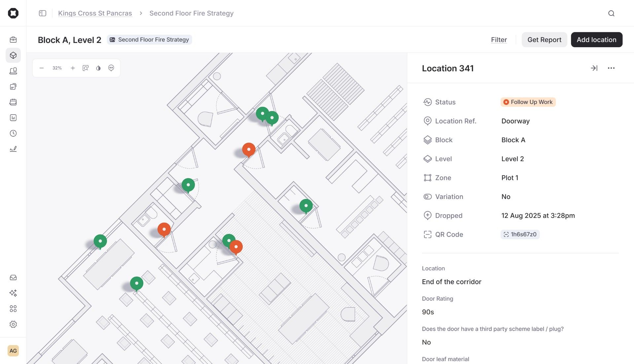Click the 32% zoom level value
Screen dimensions: 634x364
coord(57,68)
